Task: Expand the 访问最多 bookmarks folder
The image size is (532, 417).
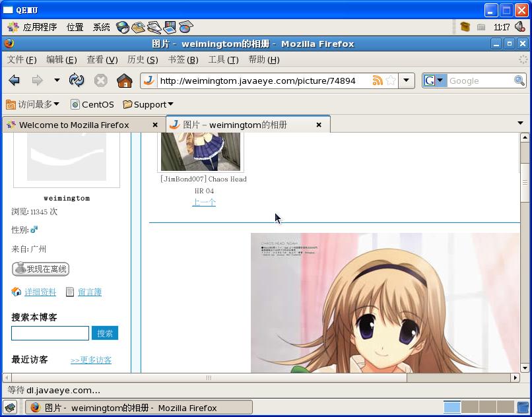Action: (x=32, y=104)
